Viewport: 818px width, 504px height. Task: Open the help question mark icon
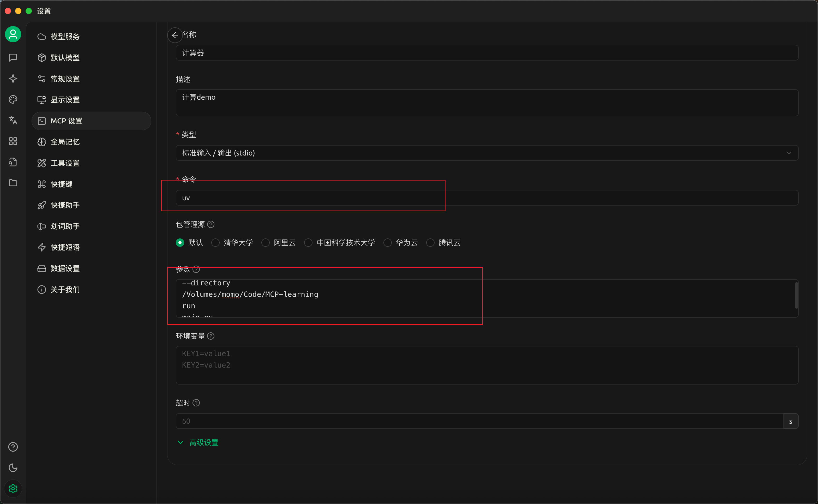click(13, 447)
